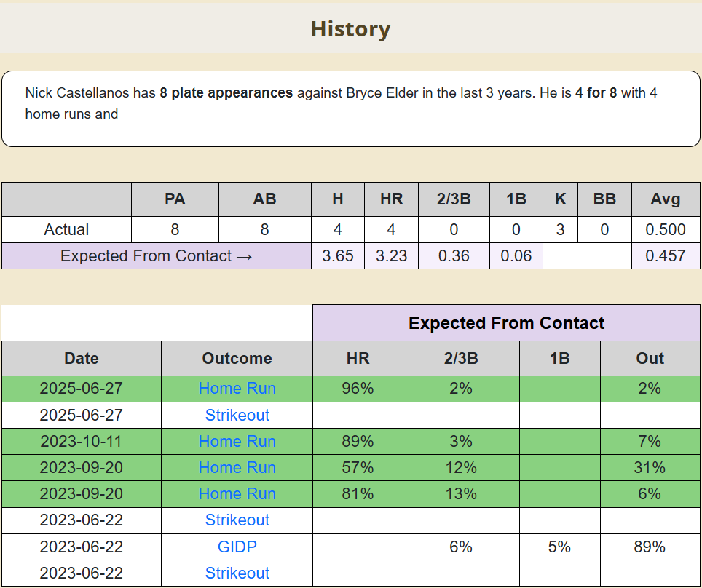Click the 0.06 expected 1B value
Image resolution: width=702 pixels, height=588 pixels.
coord(516,255)
